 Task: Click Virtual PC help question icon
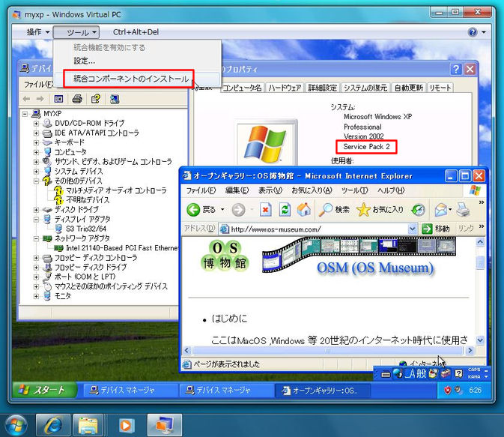tap(473, 32)
